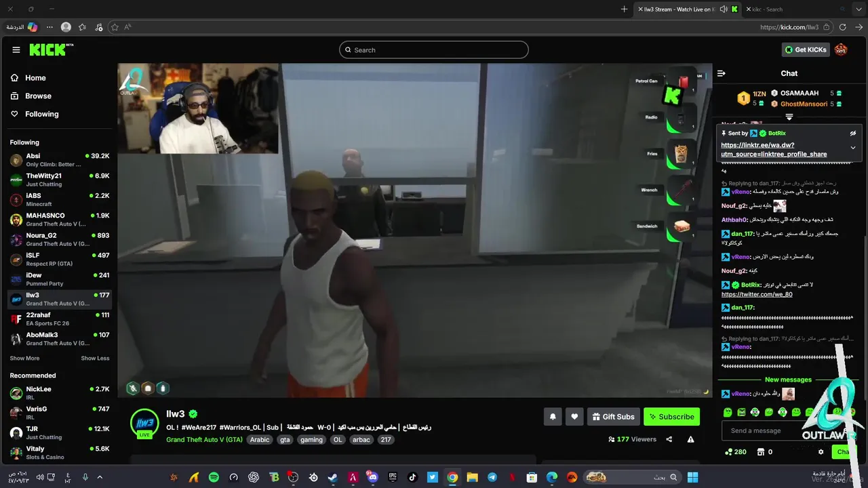This screenshot has height=488, width=868.
Task: Open Epic Games launcher from taskbar
Action: [393, 477]
